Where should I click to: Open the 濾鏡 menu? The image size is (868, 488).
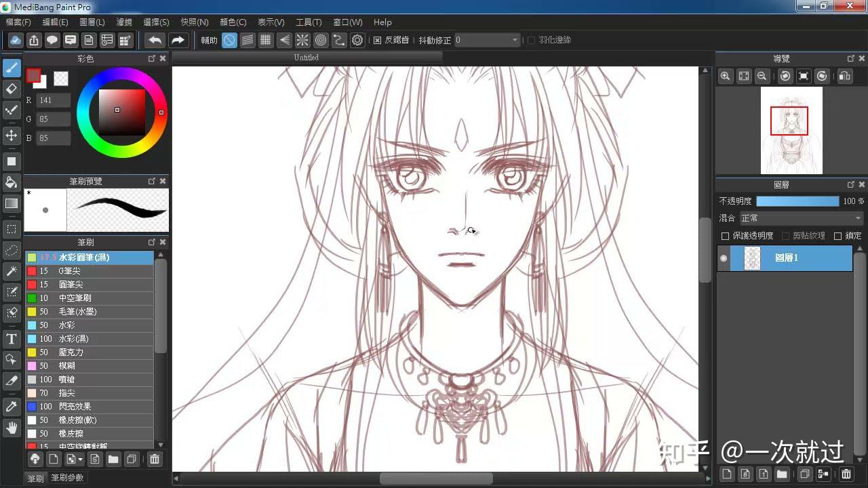click(124, 22)
